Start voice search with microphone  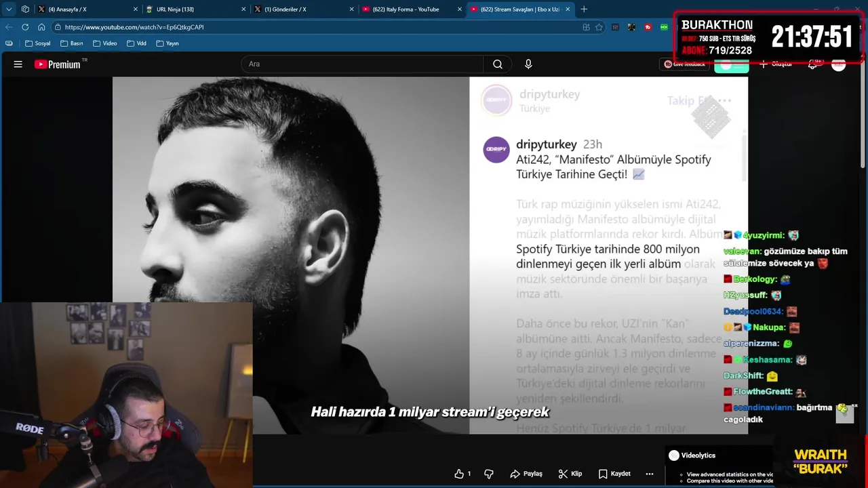point(528,64)
